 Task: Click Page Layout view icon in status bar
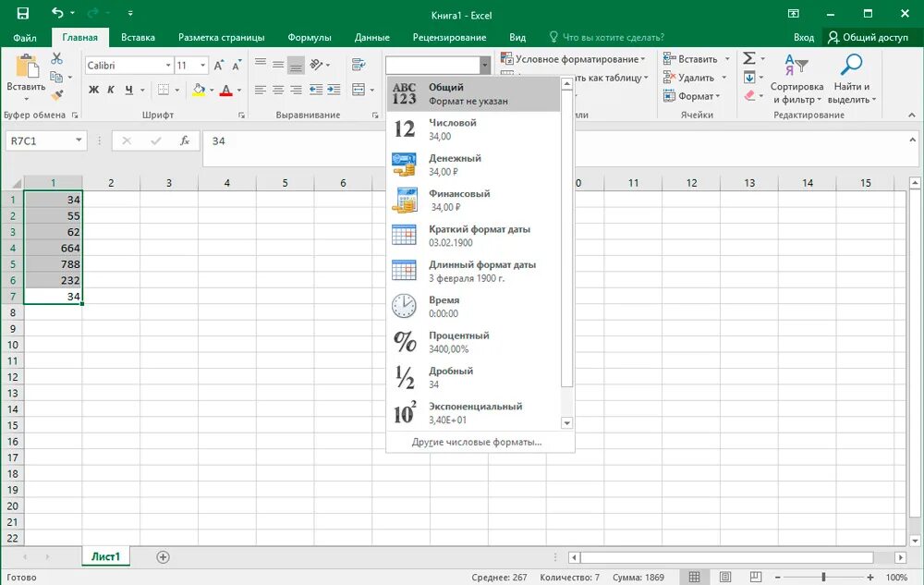pos(725,577)
